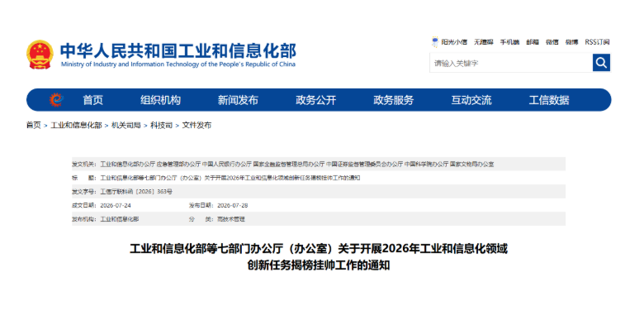Viewport: 644px width, 320px height.
Task: Open the 政务服务 navigation menu
Action: (394, 100)
